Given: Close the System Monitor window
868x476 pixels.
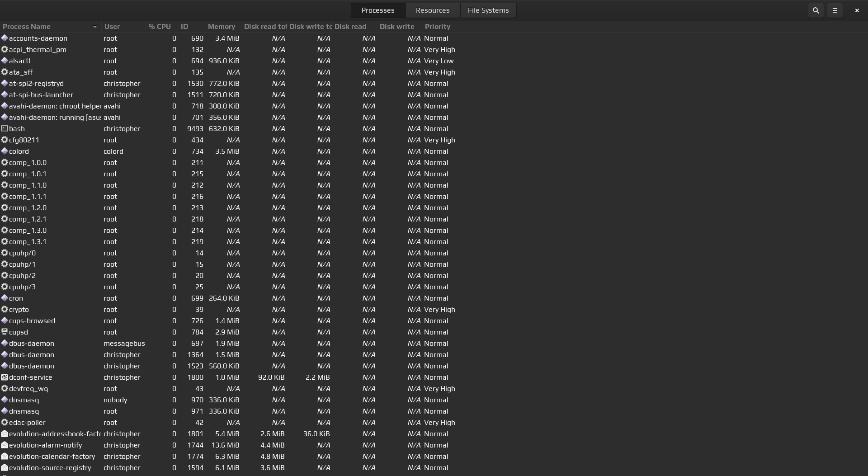Looking at the screenshot, I should (x=857, y=10).
